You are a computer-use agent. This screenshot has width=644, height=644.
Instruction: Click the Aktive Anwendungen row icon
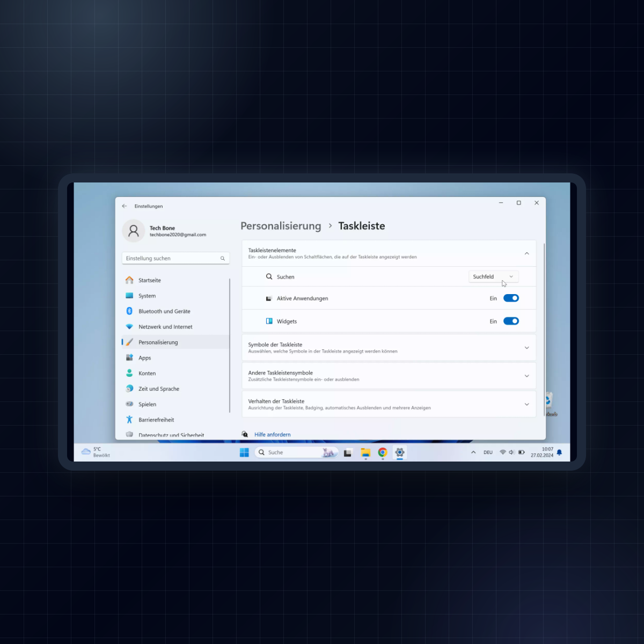[269, 298]
